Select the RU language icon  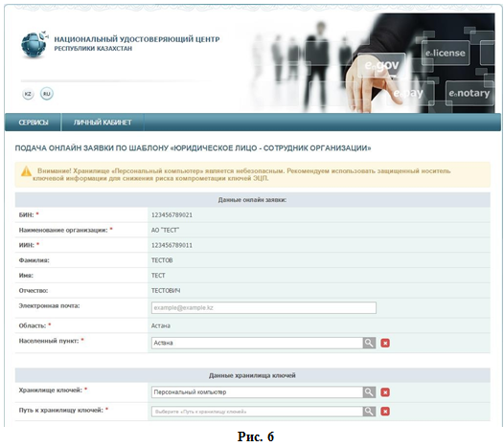point(47,94)
